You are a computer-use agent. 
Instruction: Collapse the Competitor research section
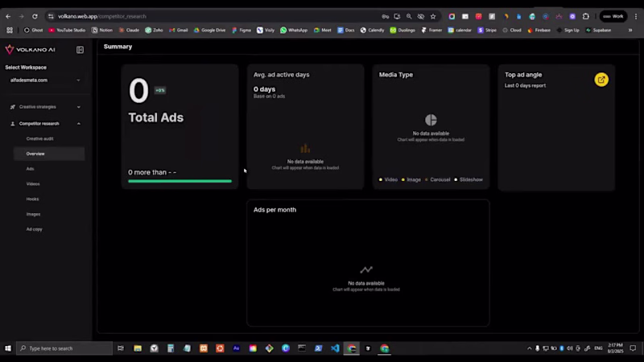click(x=45, y=124)
